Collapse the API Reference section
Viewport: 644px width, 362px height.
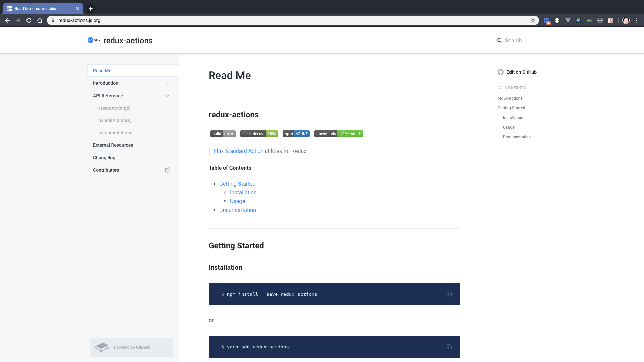pos(167,96)
